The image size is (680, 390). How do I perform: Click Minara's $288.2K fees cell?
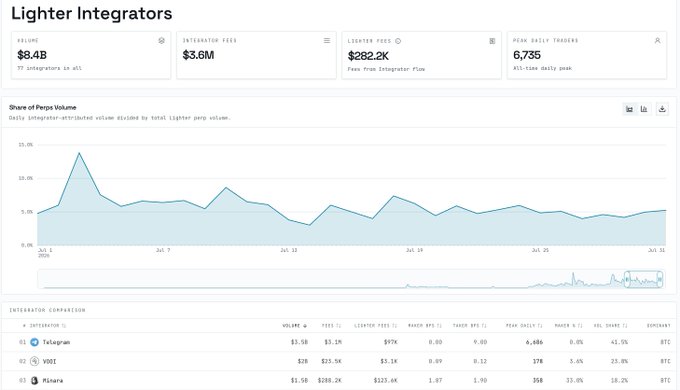tap(330, 380)
